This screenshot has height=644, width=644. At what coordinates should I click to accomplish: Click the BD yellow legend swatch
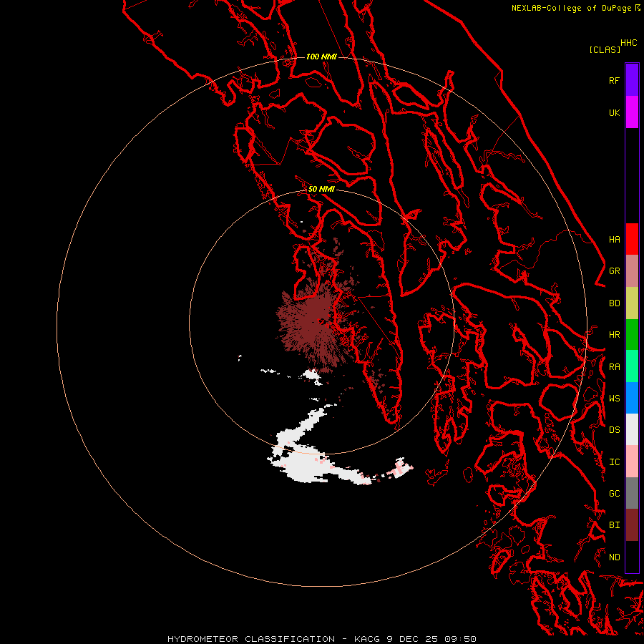632,303
